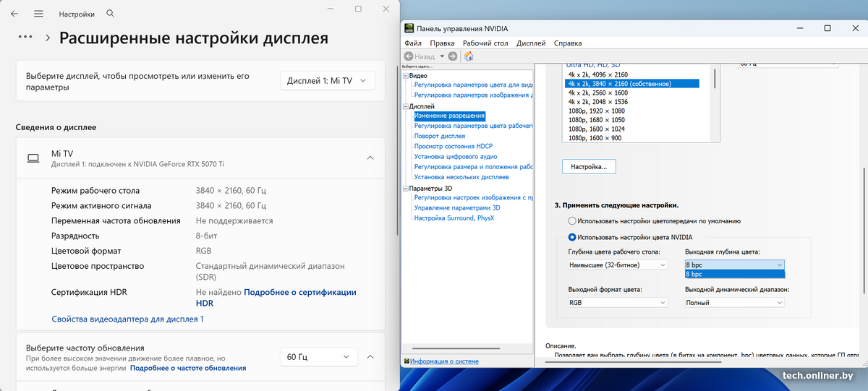Click the Forward arrow in NVIDIA toolbar
This screenshot has width=868, height=391.
453,56
